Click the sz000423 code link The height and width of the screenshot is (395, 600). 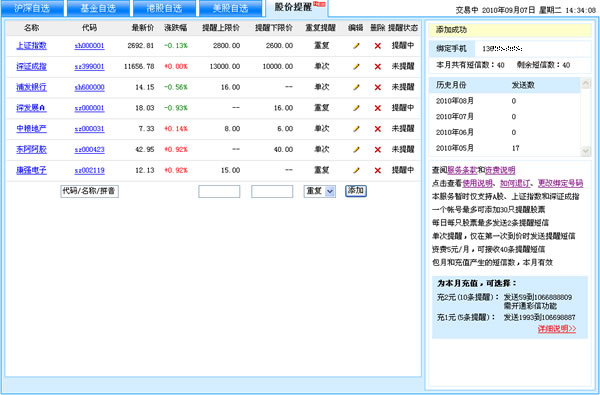tap(90, 150)
